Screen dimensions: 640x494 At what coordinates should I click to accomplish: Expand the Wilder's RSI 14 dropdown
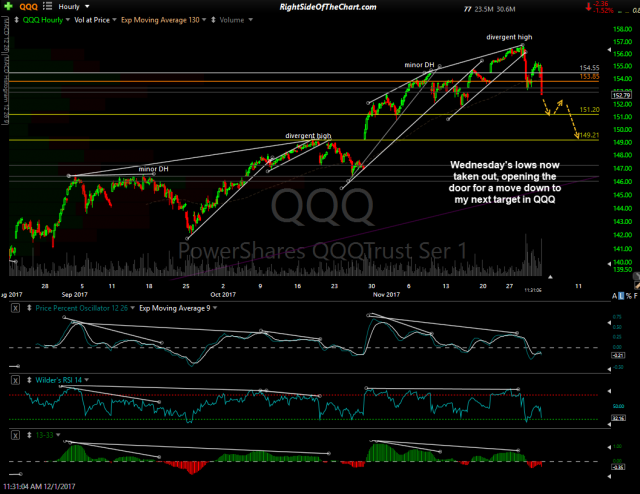pos(87,380)
